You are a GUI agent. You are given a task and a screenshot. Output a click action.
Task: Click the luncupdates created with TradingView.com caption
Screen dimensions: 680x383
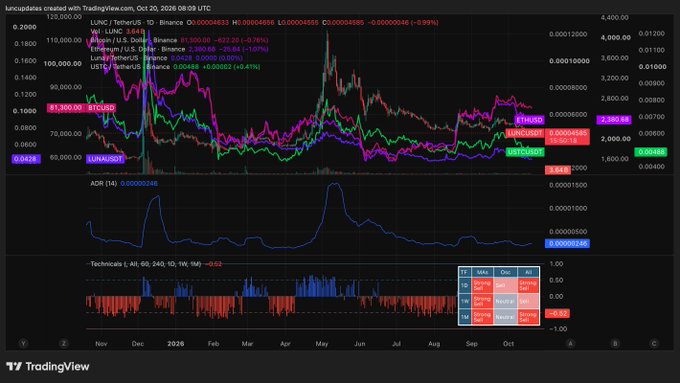click(108, 8)
